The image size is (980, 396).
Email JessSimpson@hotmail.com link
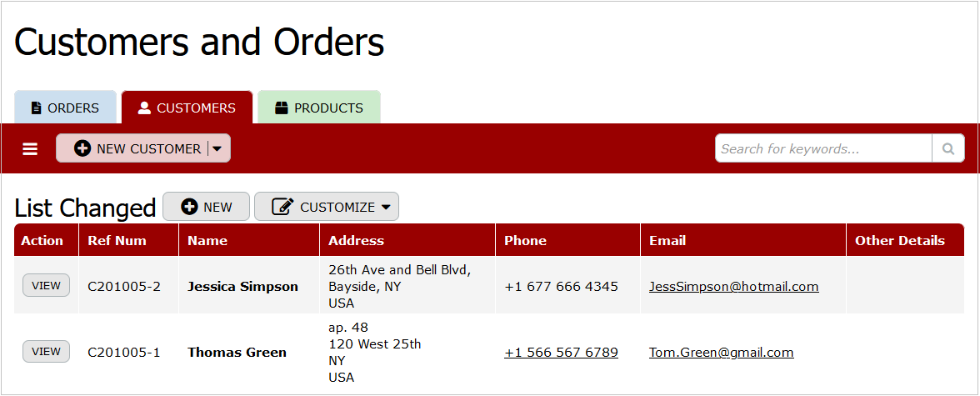click(733, 286)
